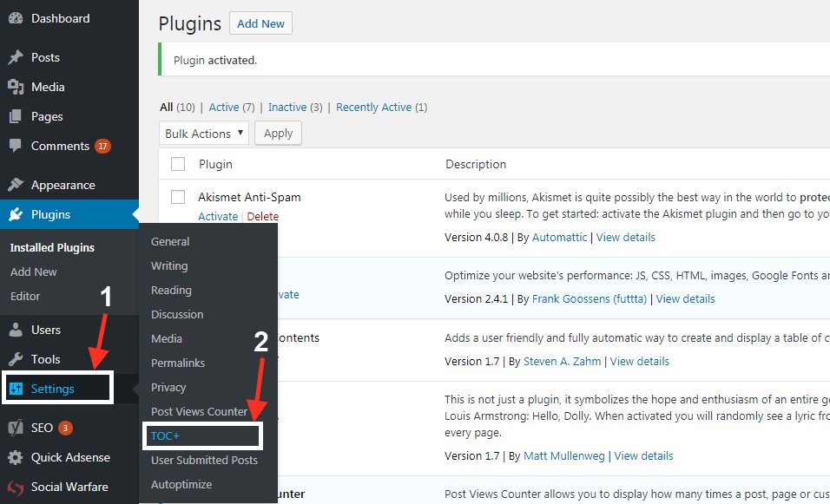Open the Users menu
Screen dimensions: 830x504
(46, 330)
